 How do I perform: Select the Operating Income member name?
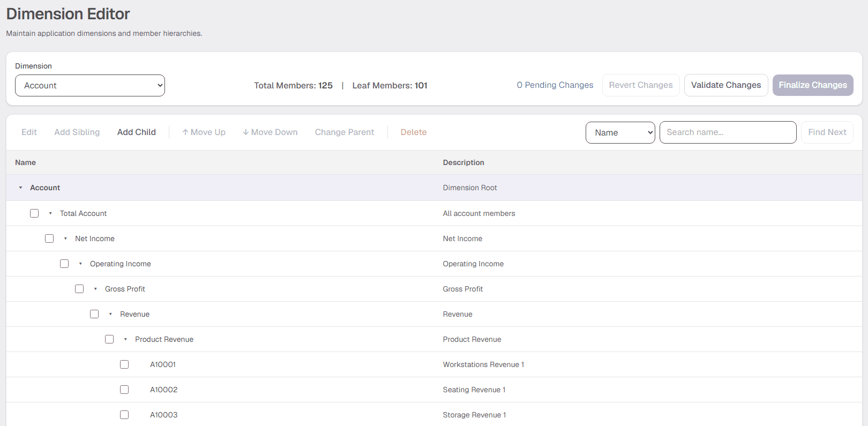121,264
